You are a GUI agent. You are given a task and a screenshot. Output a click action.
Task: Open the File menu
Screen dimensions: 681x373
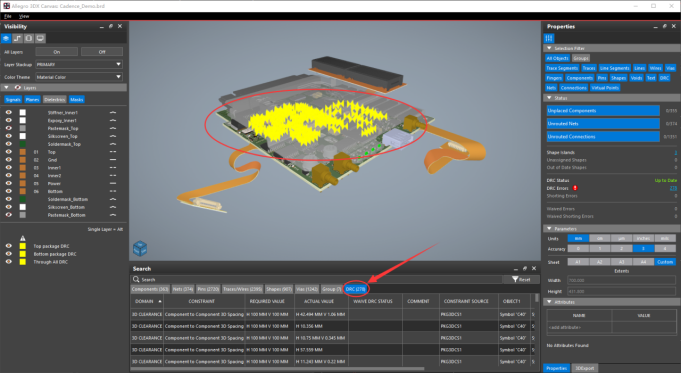pos(7,16)
